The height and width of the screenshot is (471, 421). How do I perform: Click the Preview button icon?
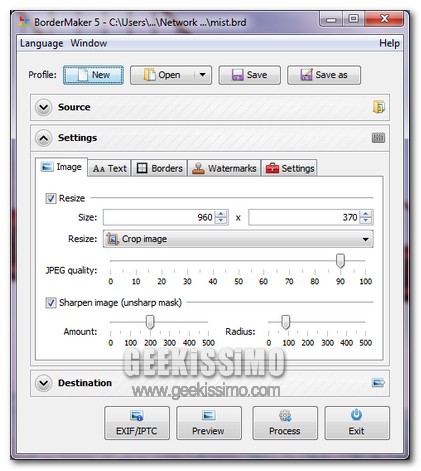[209, 415]
